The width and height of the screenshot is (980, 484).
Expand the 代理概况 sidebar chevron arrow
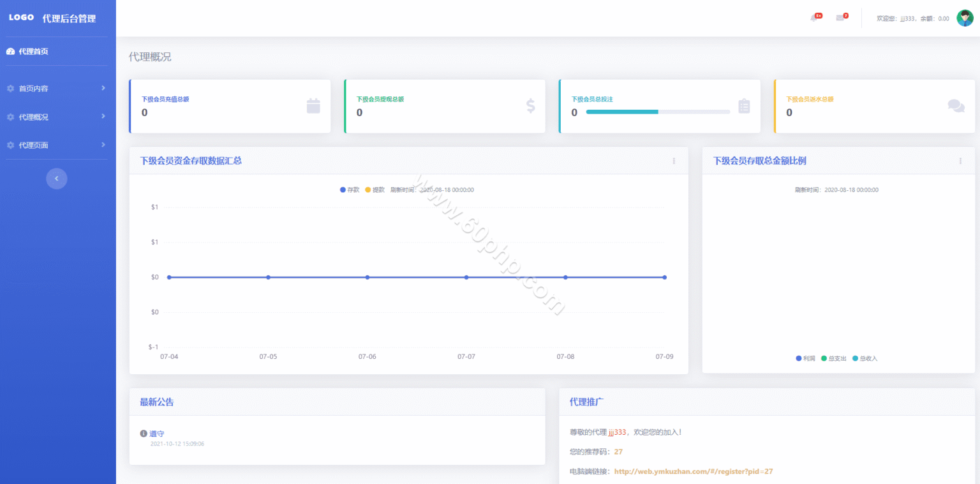point(103,116)
